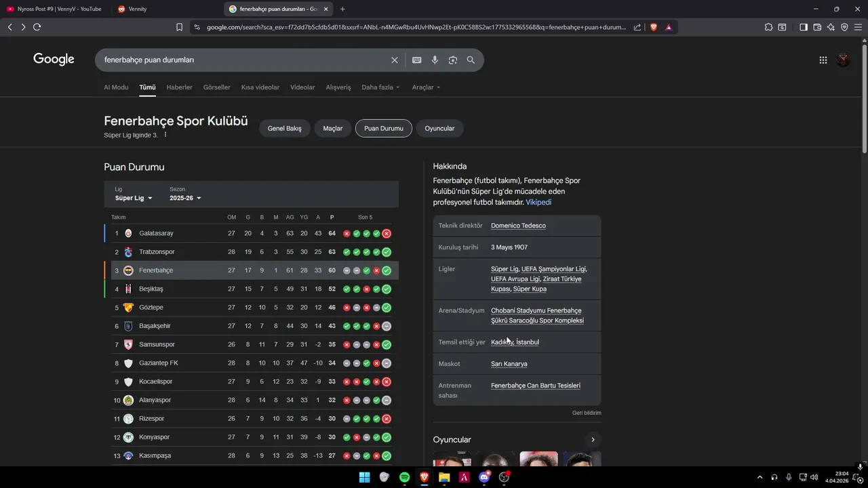Image resolution: width=868 pixels, height=488 pixels.
Task: Start voice search with the microphone icon
Action: (435, 60)
